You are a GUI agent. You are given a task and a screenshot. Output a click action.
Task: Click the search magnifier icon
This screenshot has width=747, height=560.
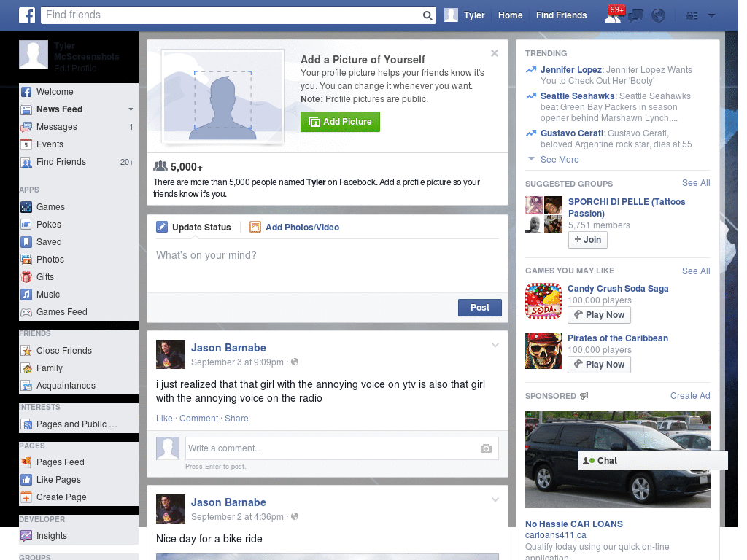(427, 15)
